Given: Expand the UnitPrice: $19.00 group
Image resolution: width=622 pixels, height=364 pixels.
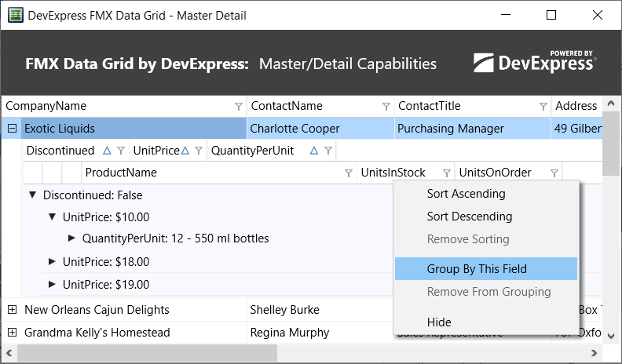Looking at the screenshot, I should point(52,284).
